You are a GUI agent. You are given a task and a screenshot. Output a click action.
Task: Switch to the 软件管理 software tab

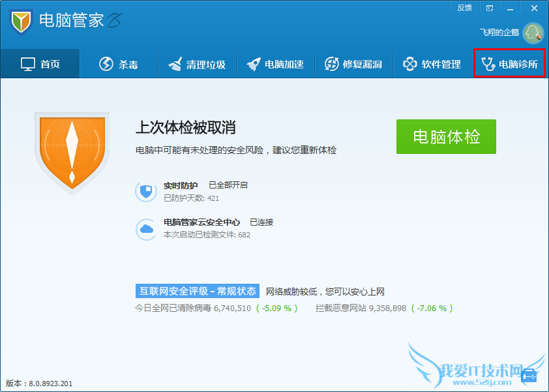click(432, 64)
